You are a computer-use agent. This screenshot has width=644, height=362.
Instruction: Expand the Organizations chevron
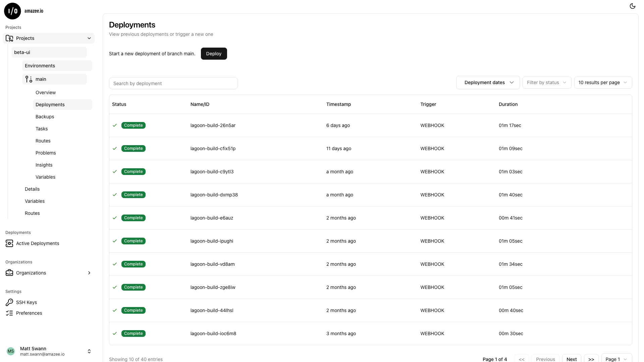click(x=89, y=273)
